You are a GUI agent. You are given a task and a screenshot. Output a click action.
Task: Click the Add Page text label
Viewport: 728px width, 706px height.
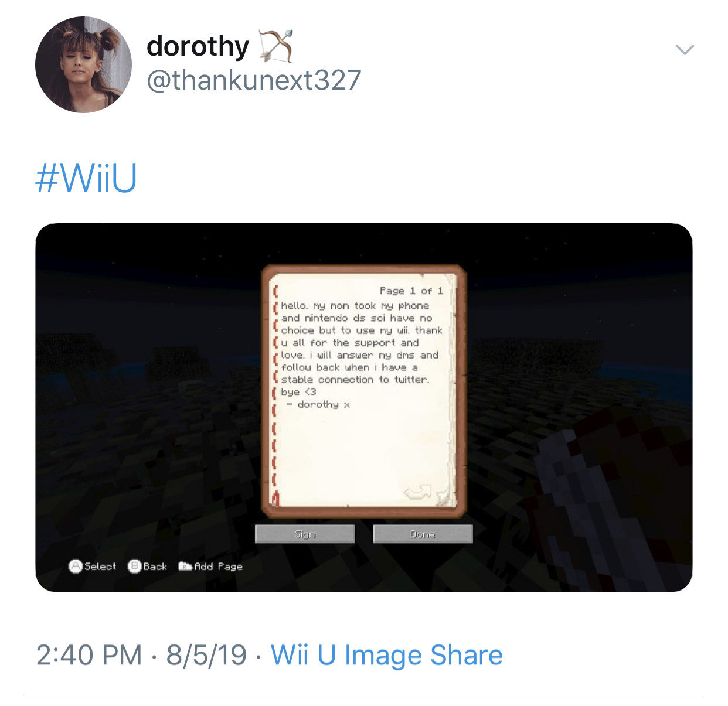click(x=218, y=567)
